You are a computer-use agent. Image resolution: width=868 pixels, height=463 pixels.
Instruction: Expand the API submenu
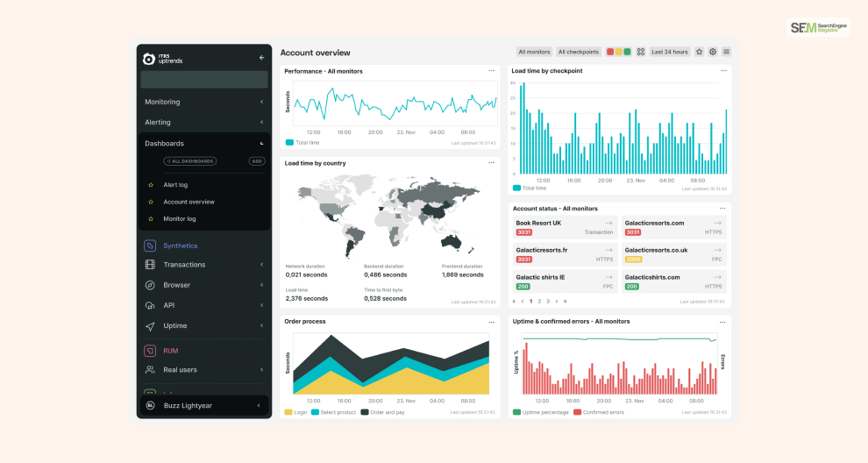click(x=262, y=306)
